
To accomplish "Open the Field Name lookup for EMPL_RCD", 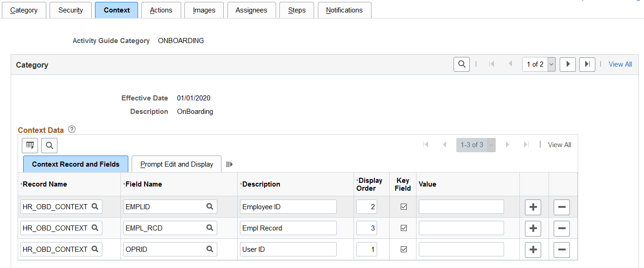I will click(209, 228).
